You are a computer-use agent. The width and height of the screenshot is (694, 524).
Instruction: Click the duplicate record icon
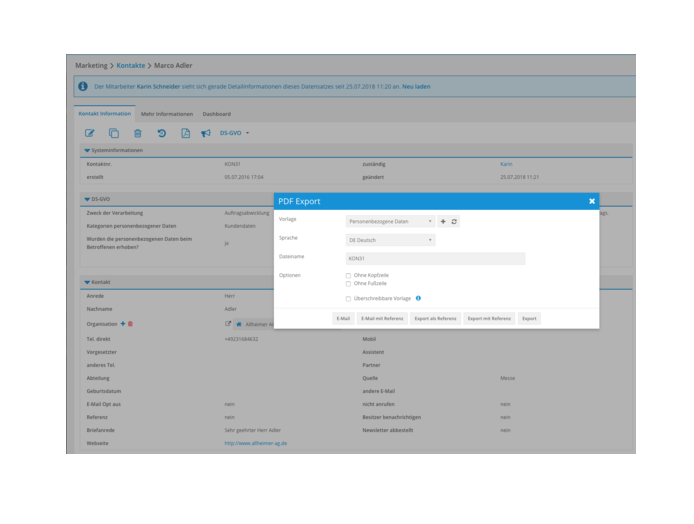click(114, 133)
